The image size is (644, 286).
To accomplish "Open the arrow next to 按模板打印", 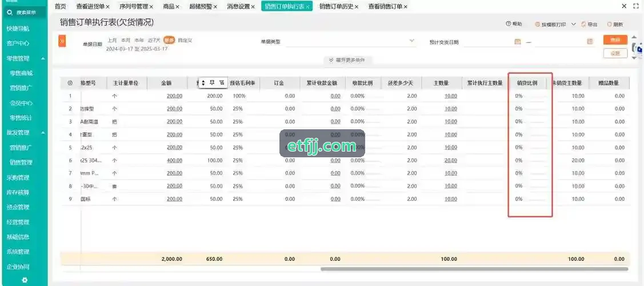I will point(573,25).
